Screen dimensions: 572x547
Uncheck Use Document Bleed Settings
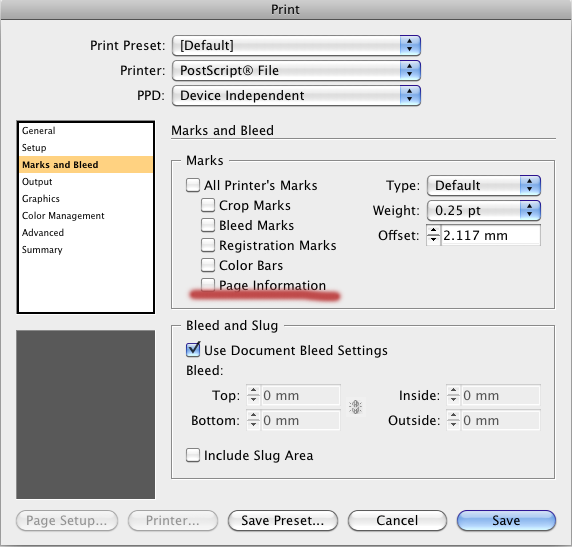pyautogui.click(x=193, y=350)
